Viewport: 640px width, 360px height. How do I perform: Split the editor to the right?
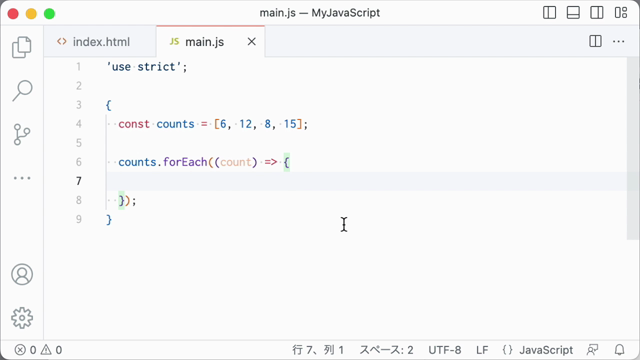tap(595, 41)
